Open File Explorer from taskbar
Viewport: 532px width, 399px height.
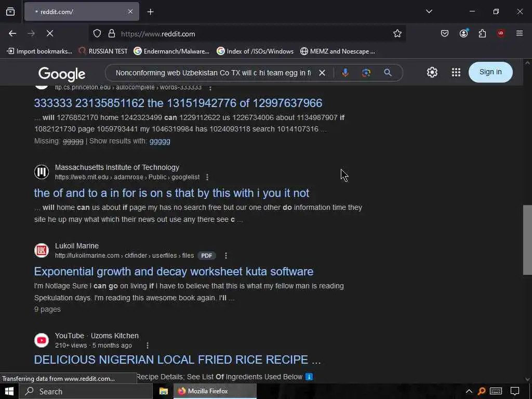(x=164, y=391)
